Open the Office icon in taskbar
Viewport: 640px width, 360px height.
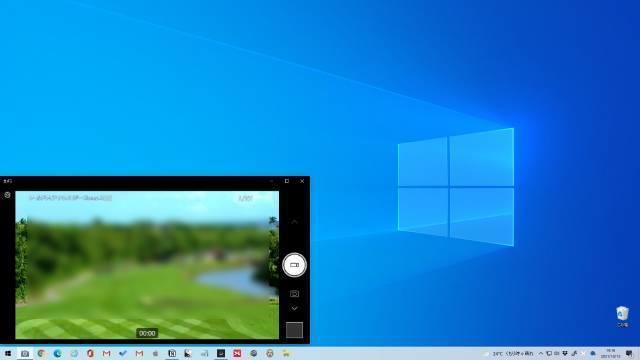90,353
